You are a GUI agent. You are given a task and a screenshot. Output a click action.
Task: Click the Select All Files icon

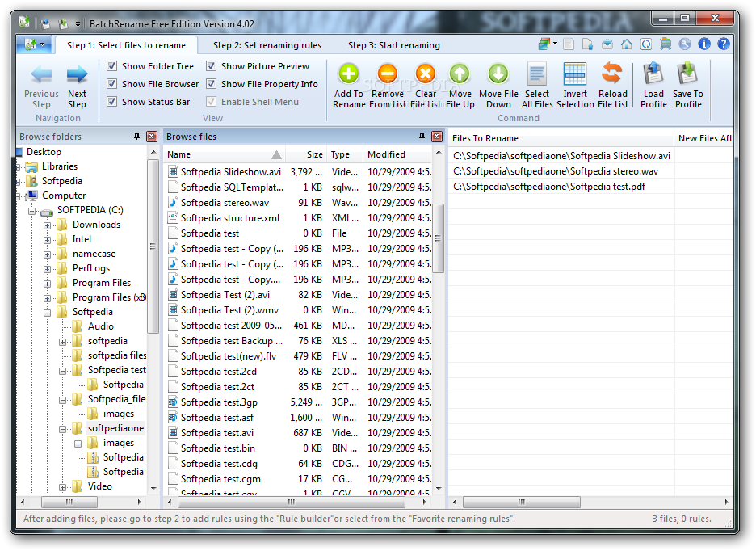pos(536,74)
